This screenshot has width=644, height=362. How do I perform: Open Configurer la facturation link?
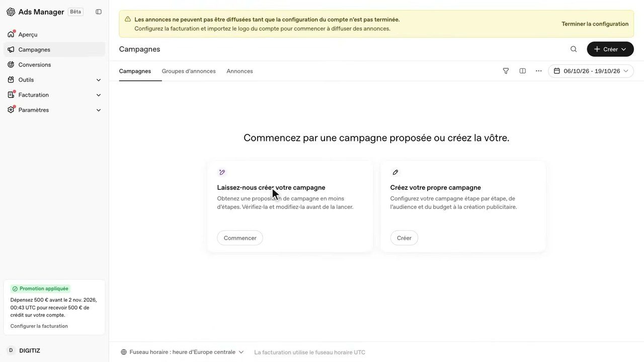pyautogui.click(x=39, y=326)
